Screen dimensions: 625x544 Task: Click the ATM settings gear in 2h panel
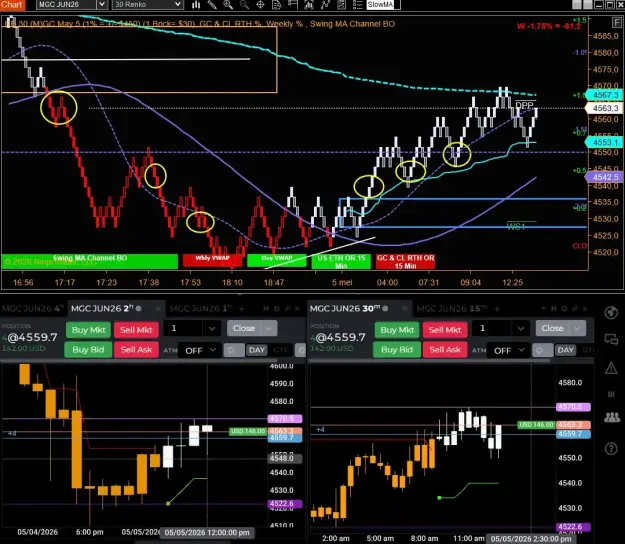(234, 350)
